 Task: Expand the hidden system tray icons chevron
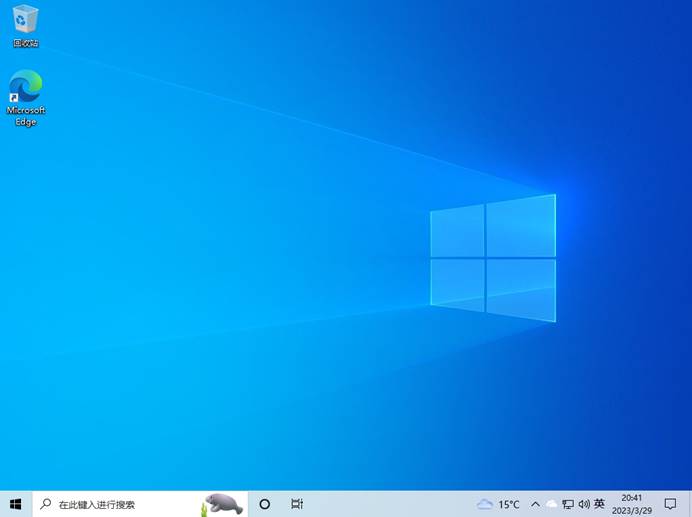coord(535,504)
